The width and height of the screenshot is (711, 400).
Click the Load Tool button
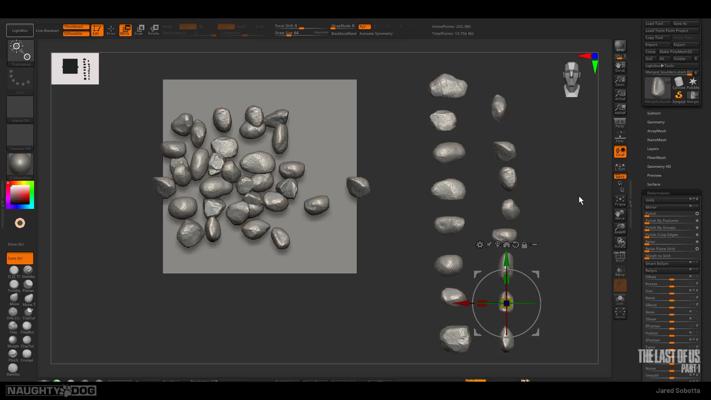click(656, 22)
